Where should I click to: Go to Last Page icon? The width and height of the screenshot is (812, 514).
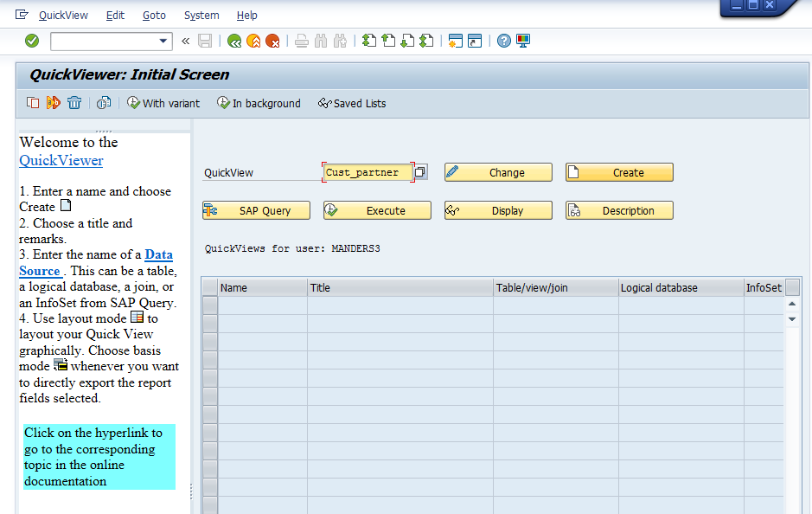pos(426,41)
